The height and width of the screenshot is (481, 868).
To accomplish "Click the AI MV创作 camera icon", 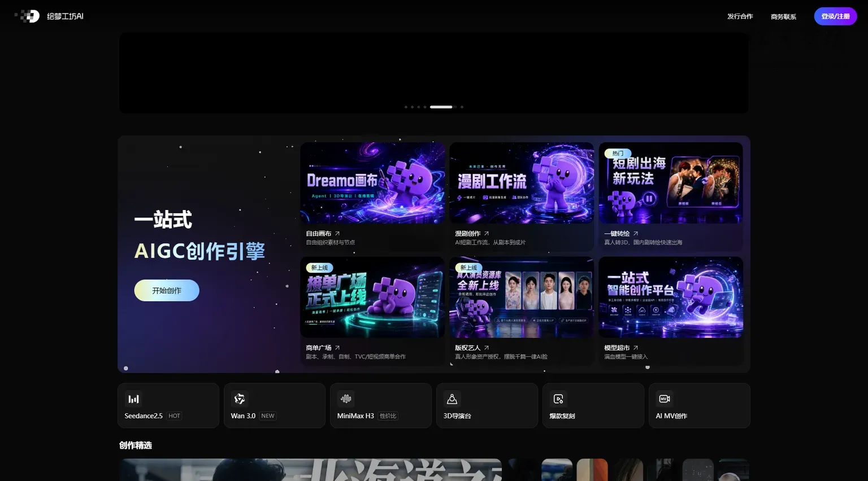I will pos(665,399).
